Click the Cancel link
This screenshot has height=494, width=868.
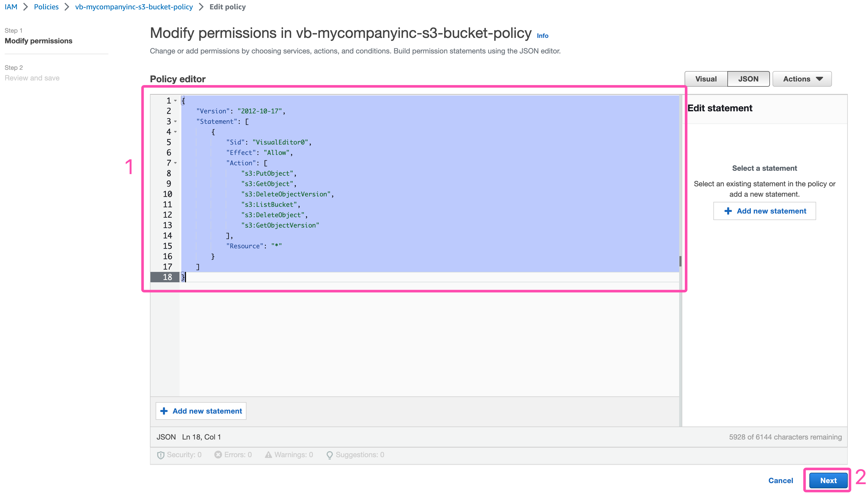(781, 481)
